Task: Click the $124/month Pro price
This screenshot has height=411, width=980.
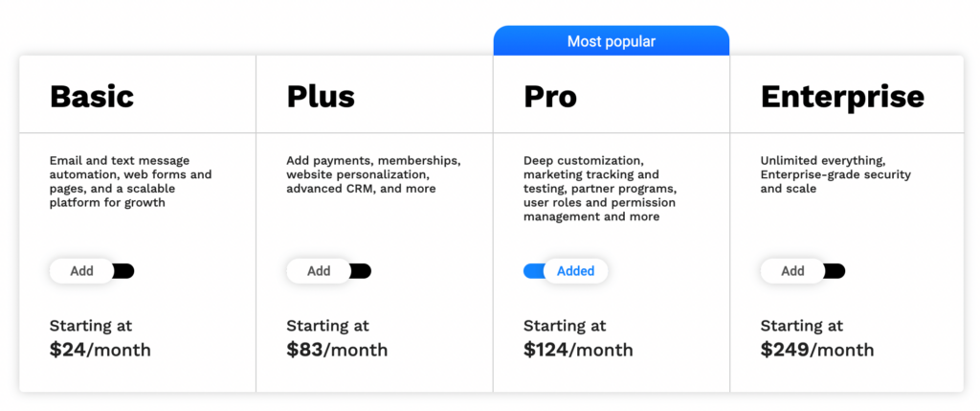Action: [578, 349]
